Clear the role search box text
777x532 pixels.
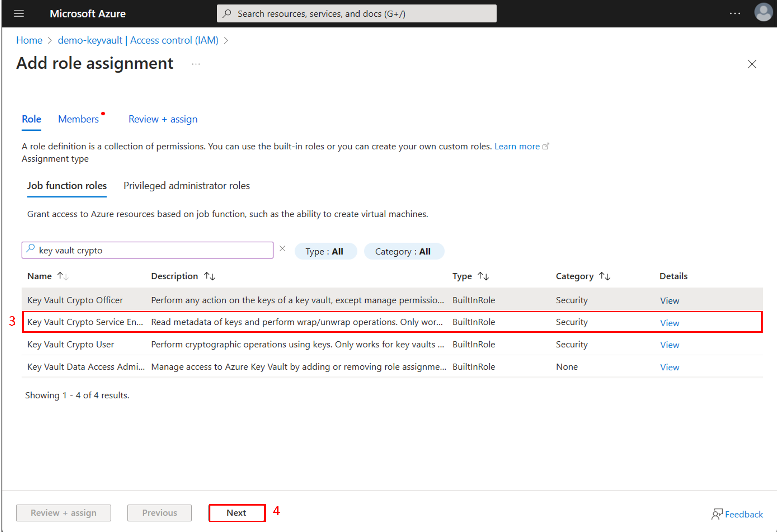click(282, 248)
